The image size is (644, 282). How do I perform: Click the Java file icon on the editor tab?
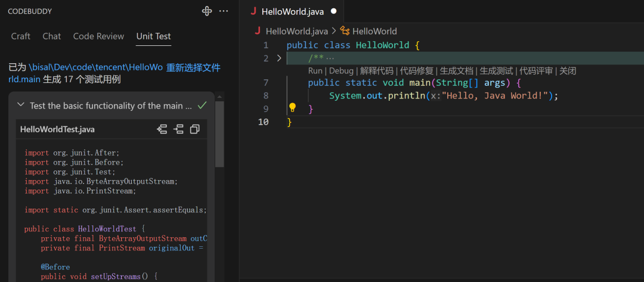click(253, 11)
